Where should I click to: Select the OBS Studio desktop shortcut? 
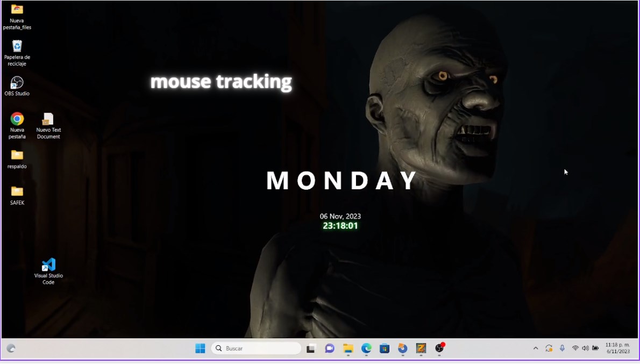point(17,86)
